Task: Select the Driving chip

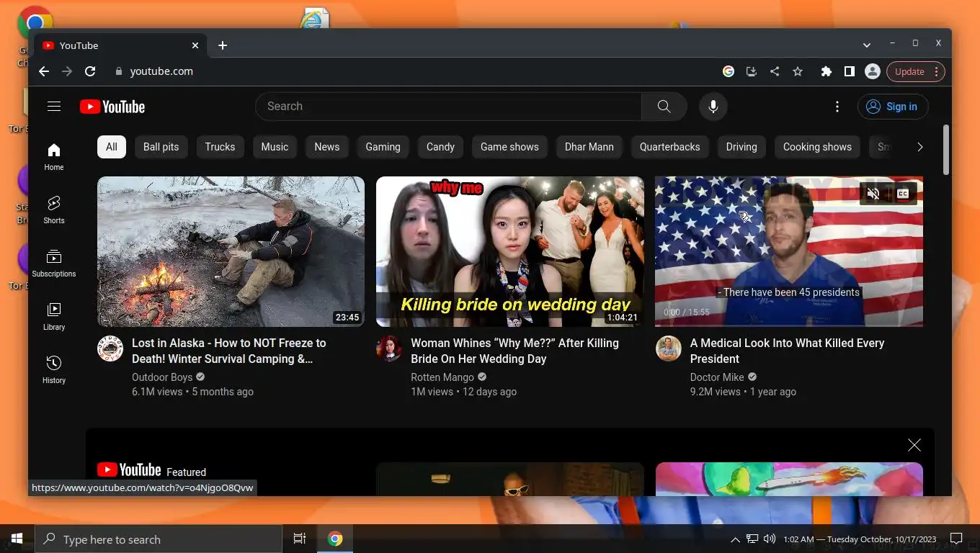Action: (x=741, y=147)
